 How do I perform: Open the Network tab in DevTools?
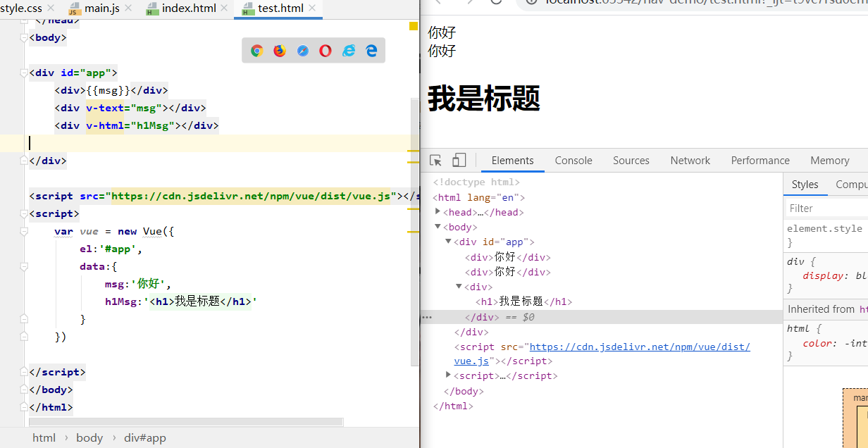[x=690, y=161]
